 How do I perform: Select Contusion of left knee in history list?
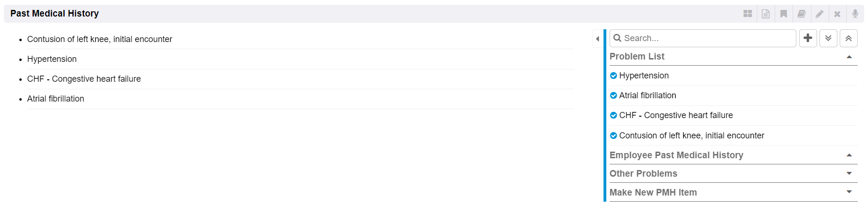(99, 39)
